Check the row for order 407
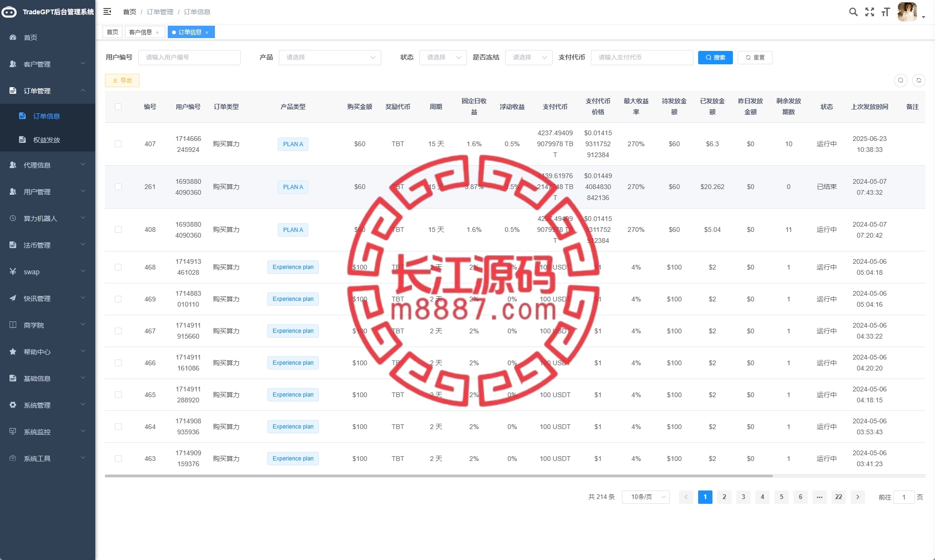This screenshot has height=560, width=935. click(x=118, y=144)
